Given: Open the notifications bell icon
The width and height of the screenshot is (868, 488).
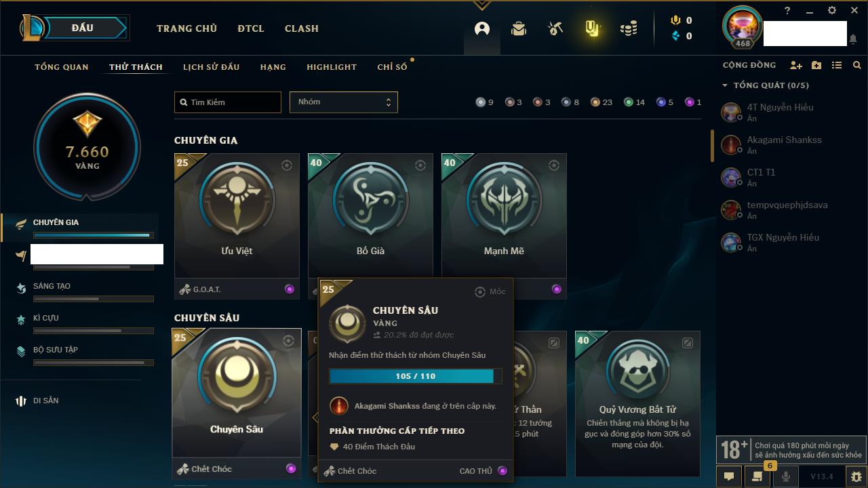Looking at the screenshot, I should (x=852, y=39).
